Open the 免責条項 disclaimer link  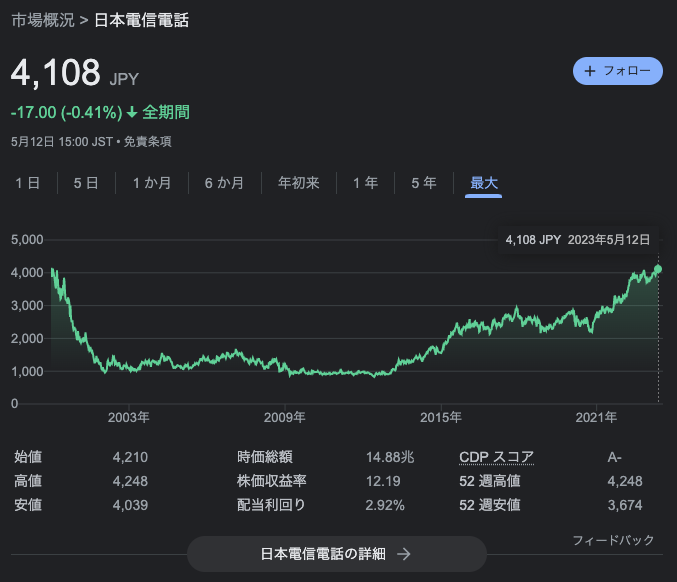pyautogui.click(x=147, y=142)
